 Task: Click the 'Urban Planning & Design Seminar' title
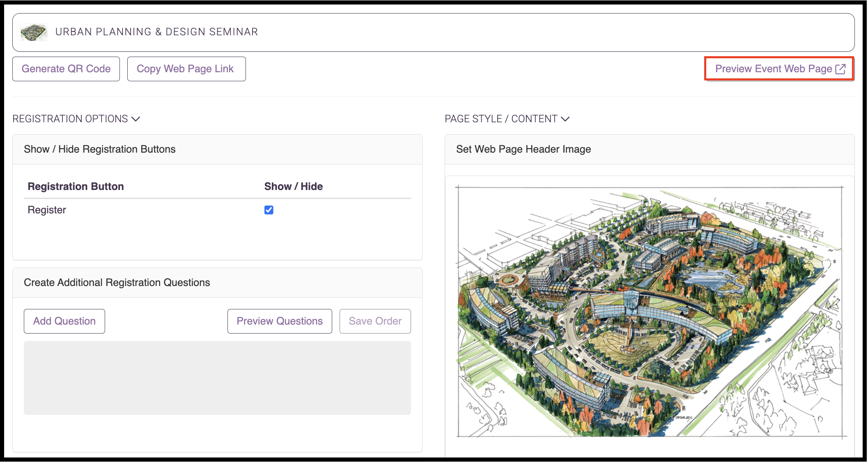click(x=157, y=32)
